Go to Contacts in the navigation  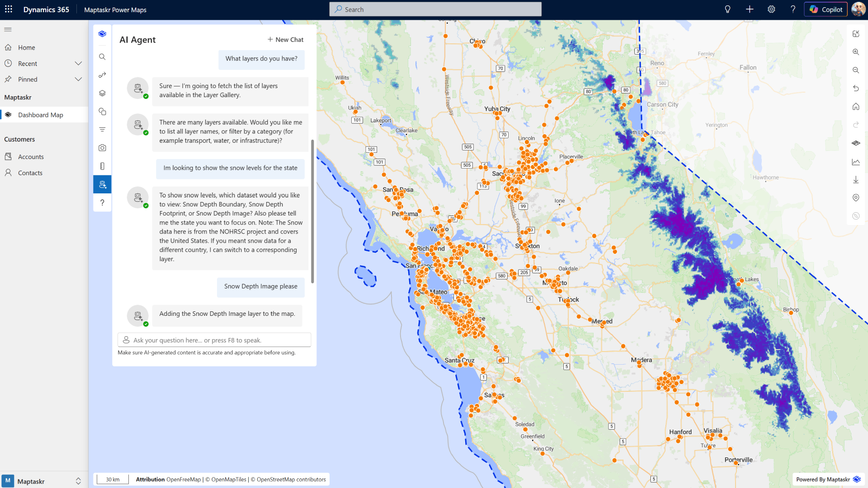(x=30, y=173)
